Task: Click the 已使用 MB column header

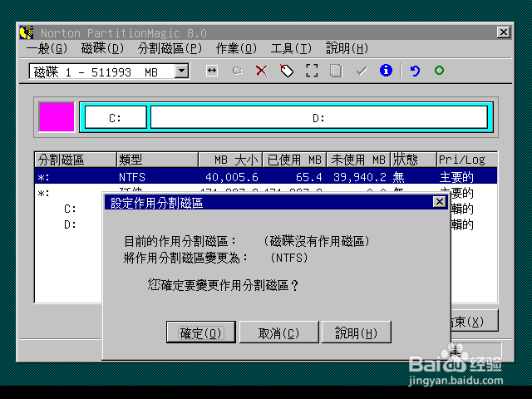Action: tap(294, 160)
